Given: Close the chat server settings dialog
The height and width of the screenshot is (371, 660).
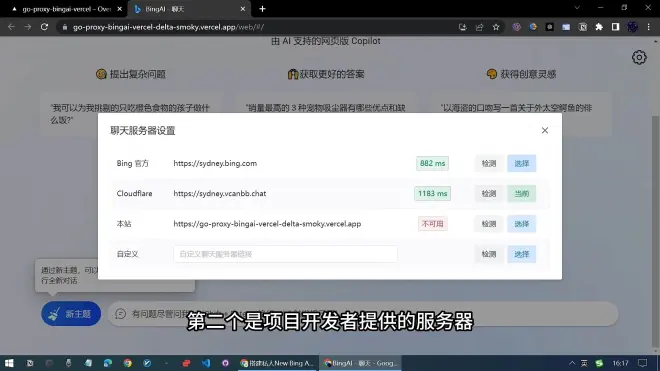Looking at the screenshot, I should (x=545, y=131).
